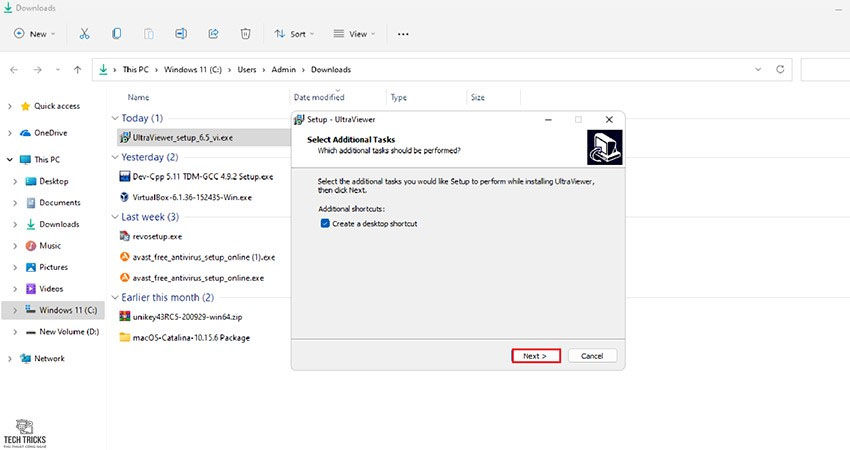Click the Delete trash icon in toolbar
Image resolution: width=850 pixels, height=450 pixels.
click(x=245, y=34)
